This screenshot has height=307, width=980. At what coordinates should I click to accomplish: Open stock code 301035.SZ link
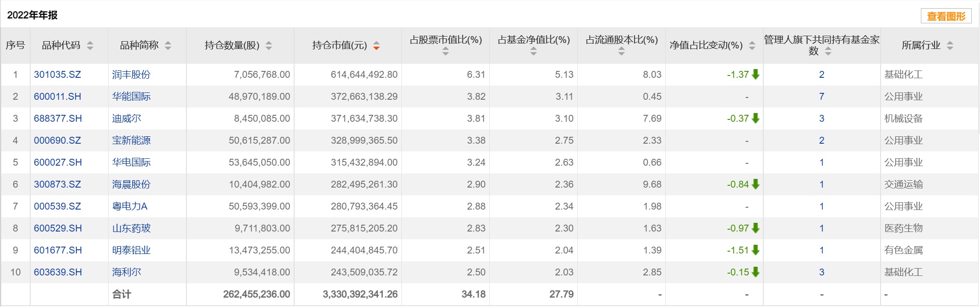click(57, 75)
